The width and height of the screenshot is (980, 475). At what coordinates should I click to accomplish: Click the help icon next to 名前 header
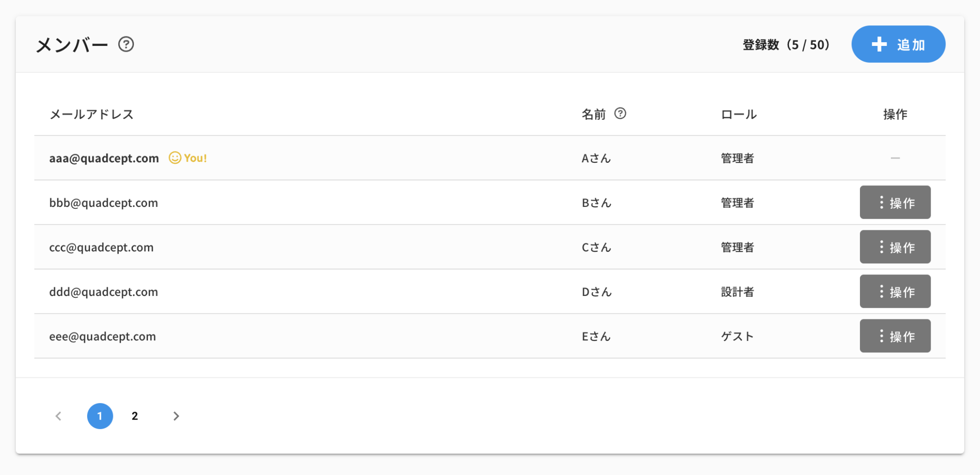pos(620,113)
